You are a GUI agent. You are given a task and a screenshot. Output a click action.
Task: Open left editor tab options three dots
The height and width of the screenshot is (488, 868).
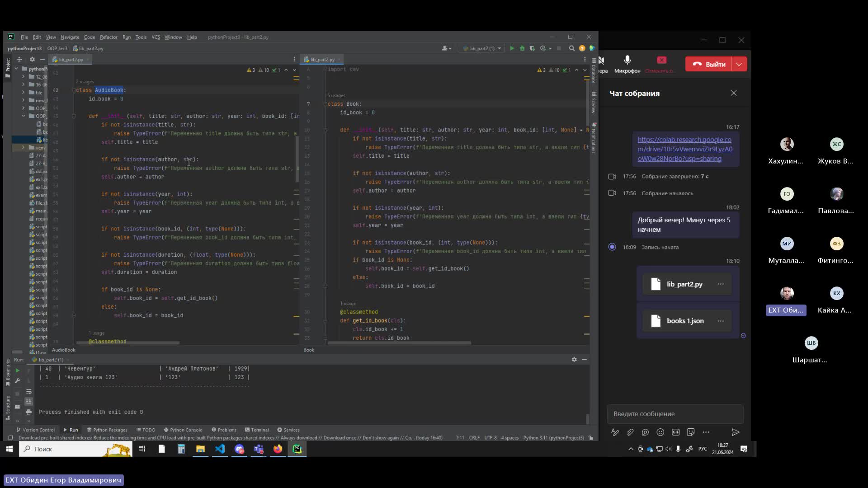point(294,59)
